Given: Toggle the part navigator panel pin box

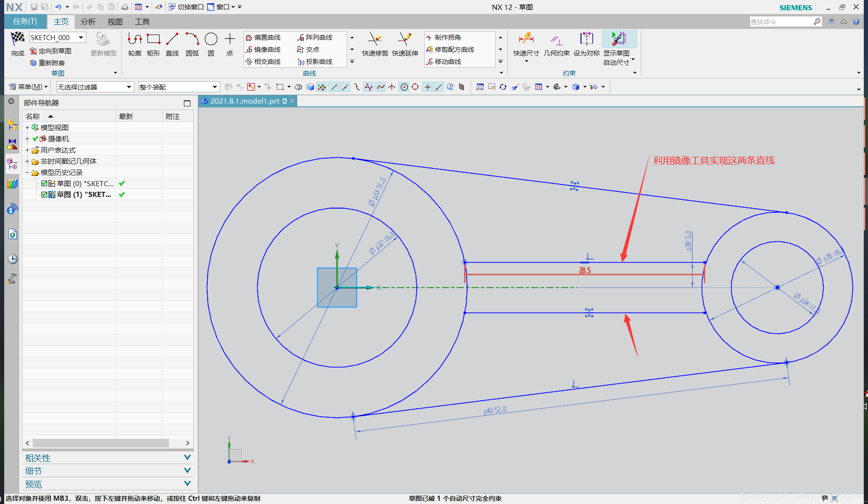Looking at the screenshot, I should [x=187, y=103].
